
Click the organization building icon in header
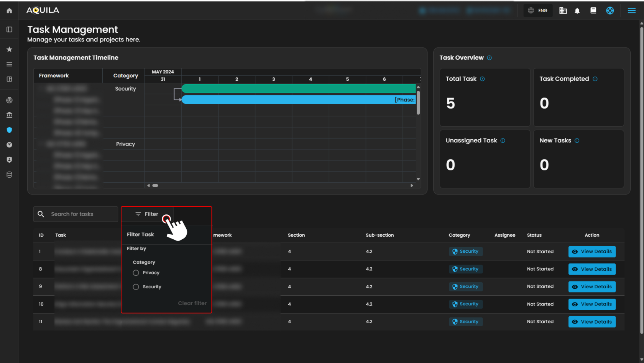click(563, 11)
